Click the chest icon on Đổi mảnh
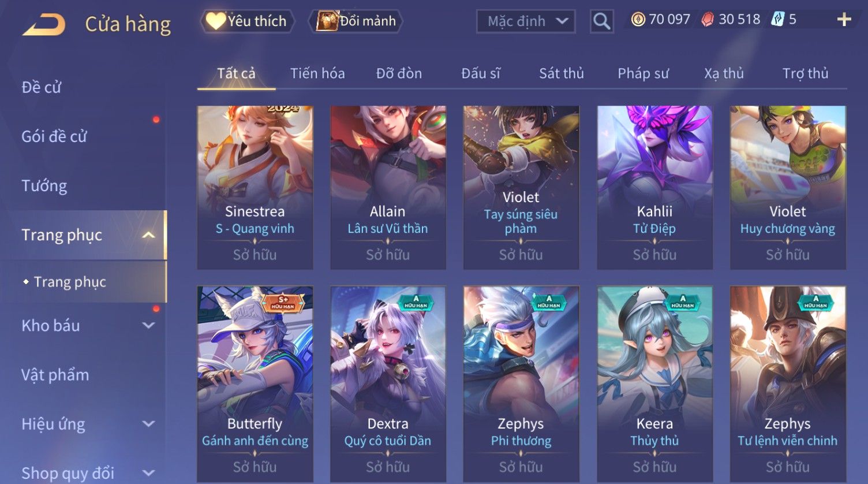Screen dimensions: 868x484 327,21
